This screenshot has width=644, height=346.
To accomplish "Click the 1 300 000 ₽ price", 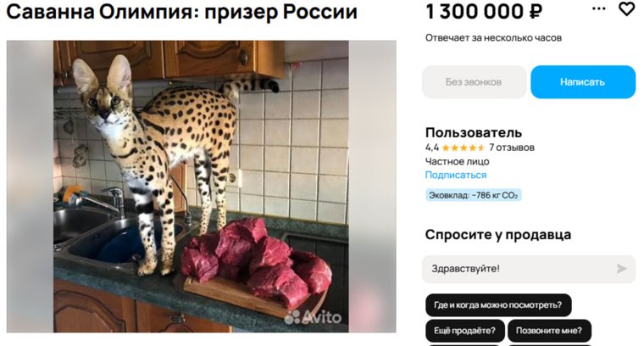I will [x=484, y=11].
